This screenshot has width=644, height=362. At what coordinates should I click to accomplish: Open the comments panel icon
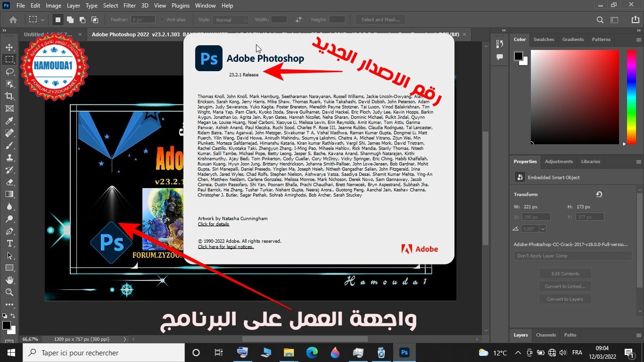(500, 57)
